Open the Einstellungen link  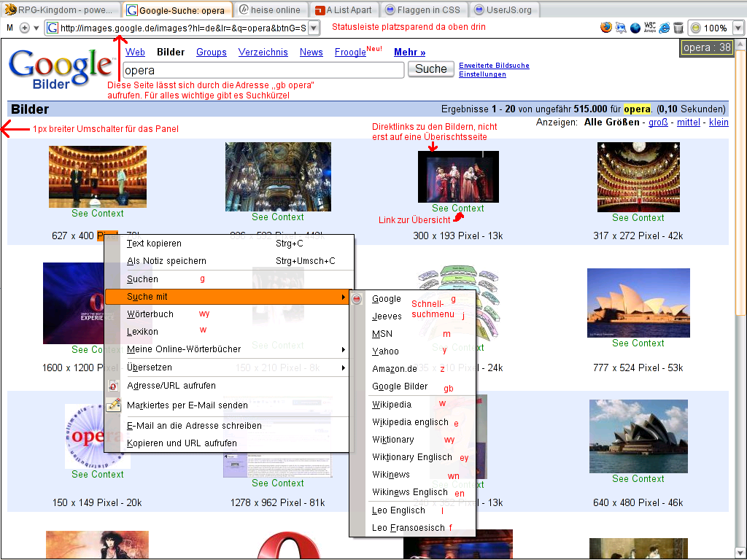point(483,74)
